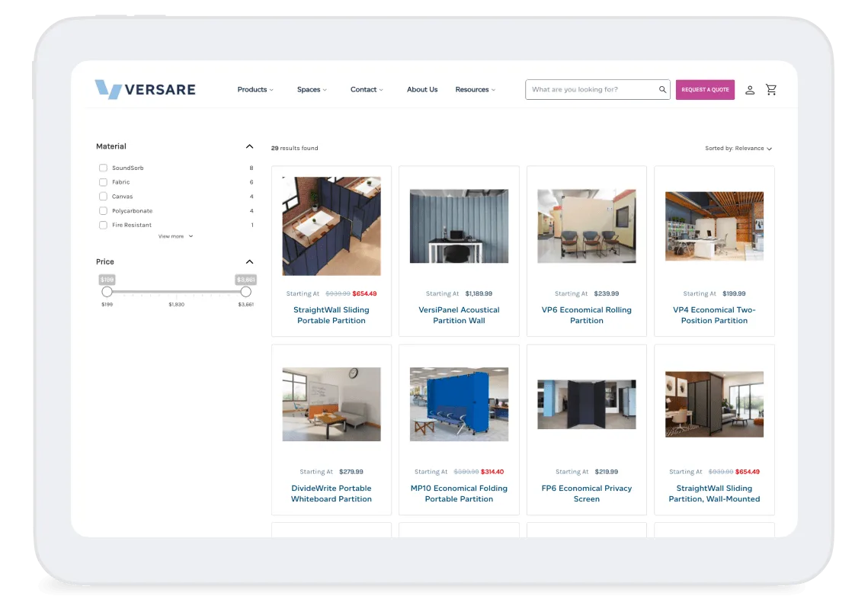Open the Products menu

click(255, 90)
